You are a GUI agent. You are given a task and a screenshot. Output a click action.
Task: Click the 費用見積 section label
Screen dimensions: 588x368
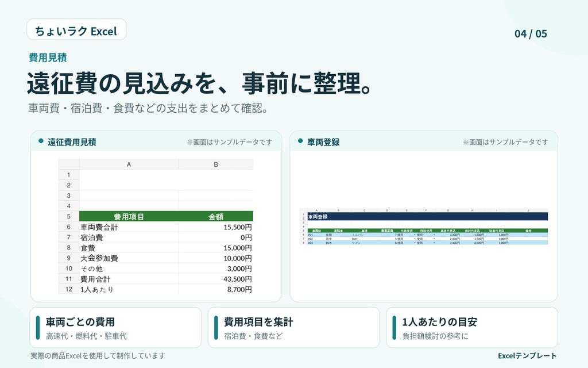coord(48,57)
